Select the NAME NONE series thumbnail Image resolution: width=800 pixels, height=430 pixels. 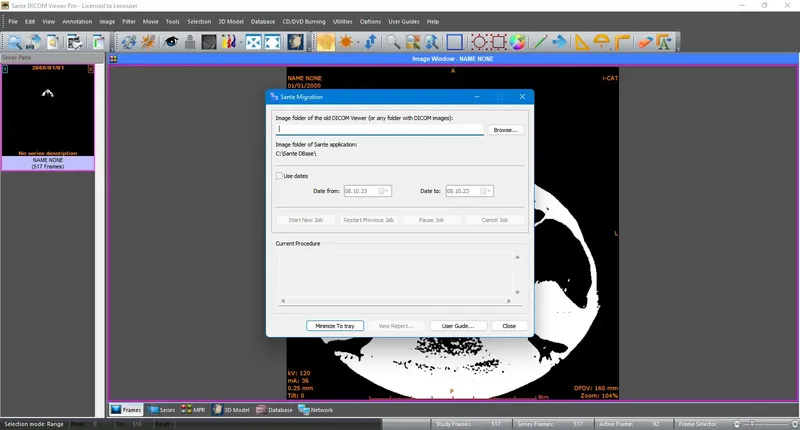tap(48, 117)
